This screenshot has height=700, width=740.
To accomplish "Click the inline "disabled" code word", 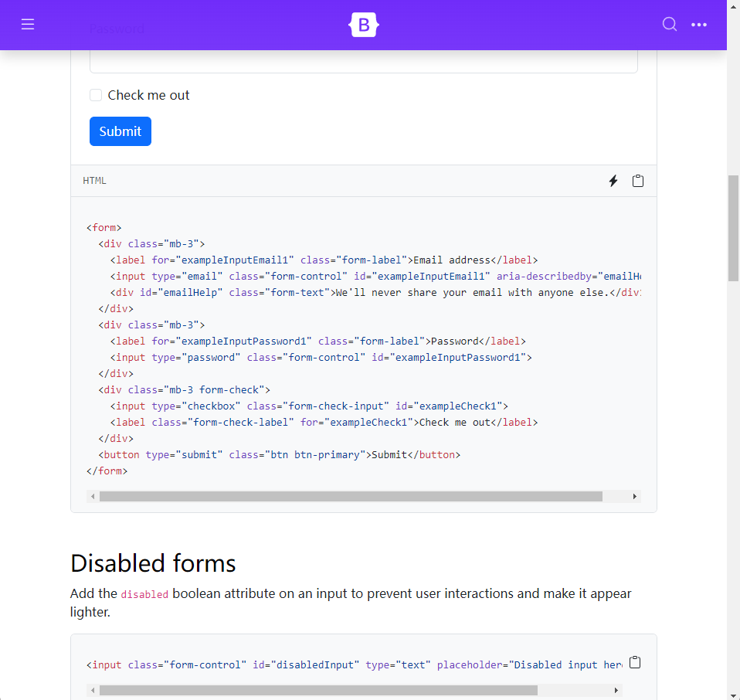I will pos(144,594).
